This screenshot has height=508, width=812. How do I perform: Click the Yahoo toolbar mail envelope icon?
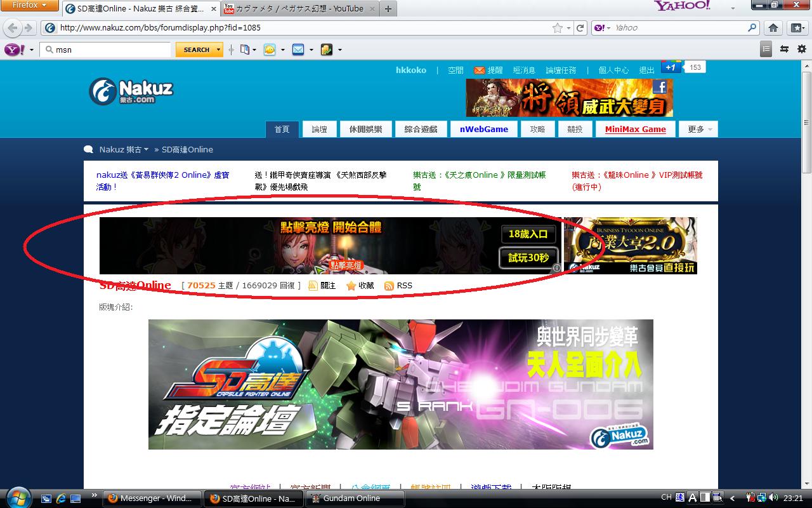(298, 50)
